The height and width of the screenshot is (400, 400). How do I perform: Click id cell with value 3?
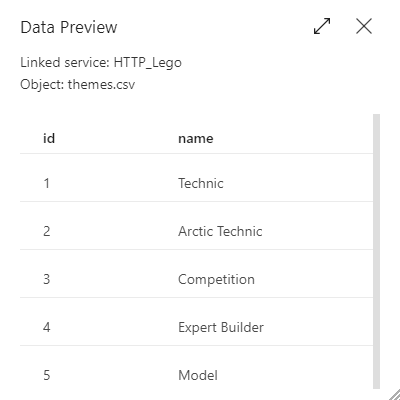tap(47, 279)
